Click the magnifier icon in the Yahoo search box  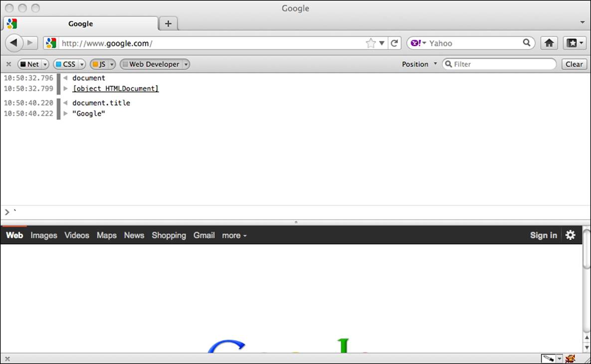527,42
